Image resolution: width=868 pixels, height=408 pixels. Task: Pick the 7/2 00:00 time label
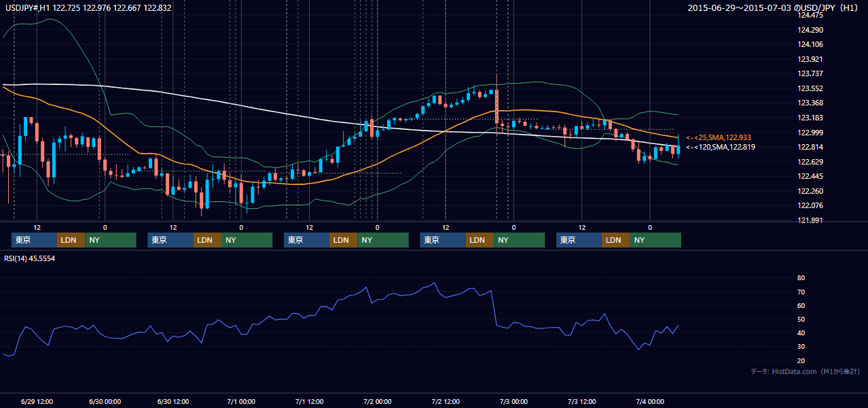coord(377,401)
